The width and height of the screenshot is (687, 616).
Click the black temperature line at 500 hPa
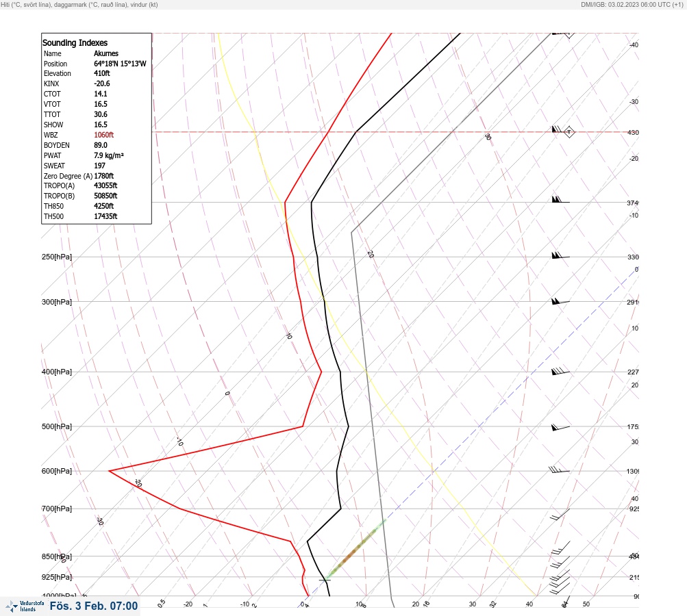click(x=349, y=426)
